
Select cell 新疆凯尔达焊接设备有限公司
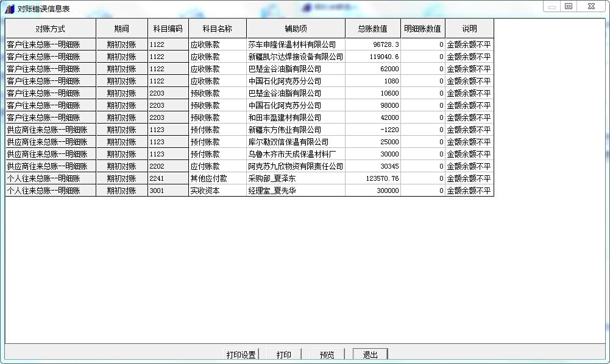296,57
